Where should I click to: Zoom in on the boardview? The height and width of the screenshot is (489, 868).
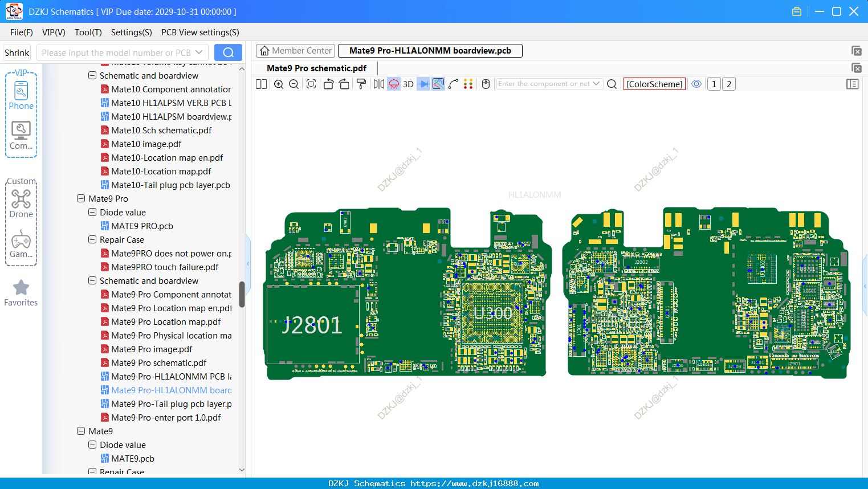[x=279, y=84]
